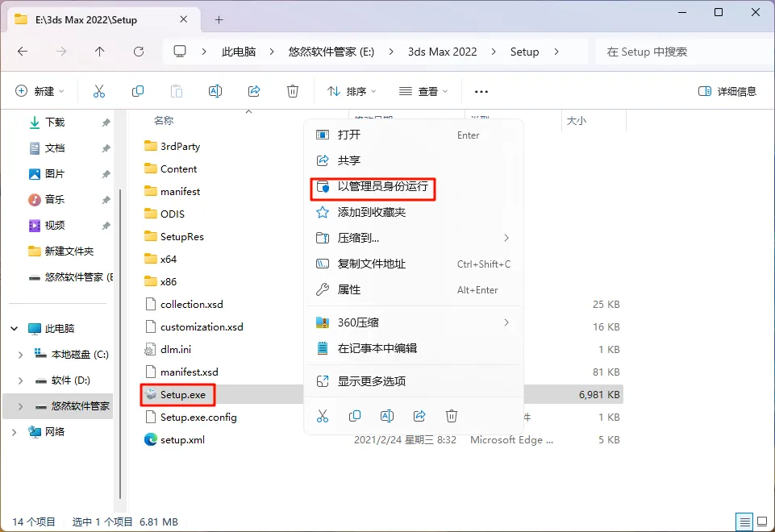Click the Delete trash icon in the toolbar

(293, 91)
